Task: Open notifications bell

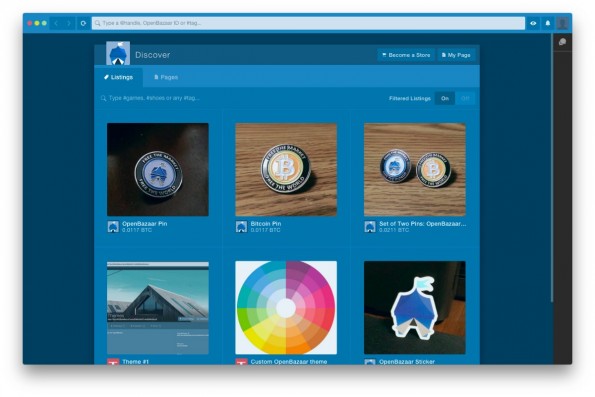Action: point(548,23)
